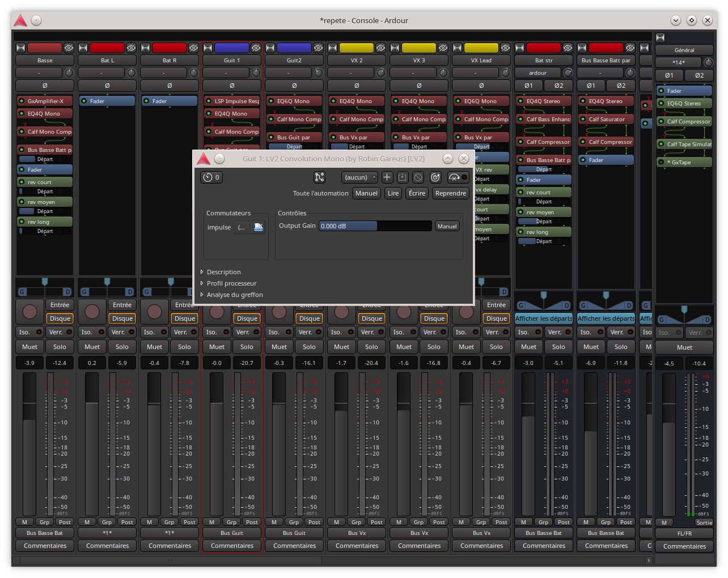Toggle width of the Basse strip
The height and width of the screenshot is (578, 728).
coord(21,48)
